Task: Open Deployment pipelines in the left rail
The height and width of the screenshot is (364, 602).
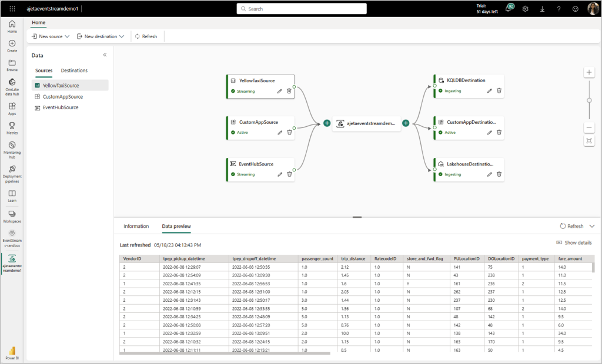Action: point(12,171)
